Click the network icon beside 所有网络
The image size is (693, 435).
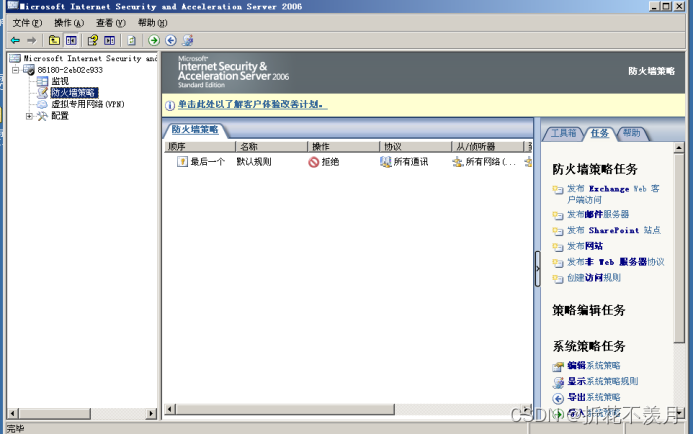pos(458,162)
